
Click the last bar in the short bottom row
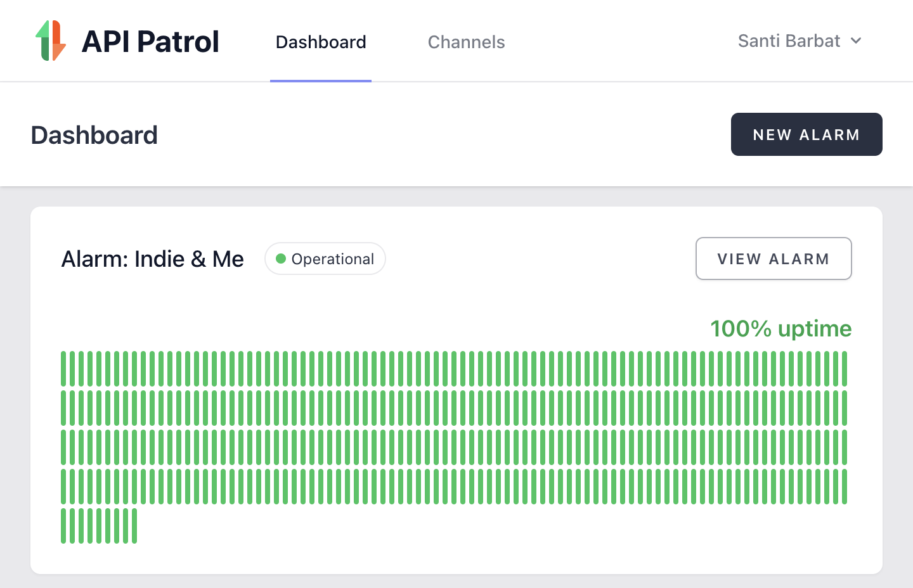pyautogui.click(x=134, y=526)
